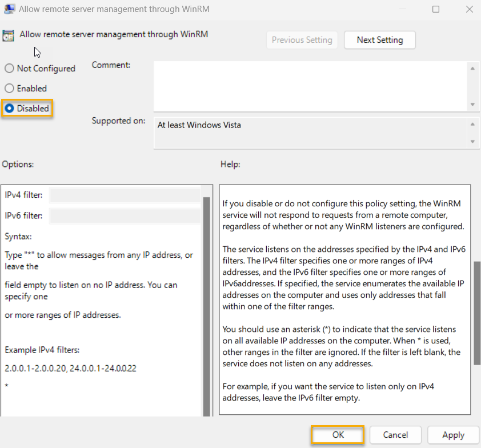
Task: Confirm the policy with OK
Action: pyautogui.click(x=337, y=435)
